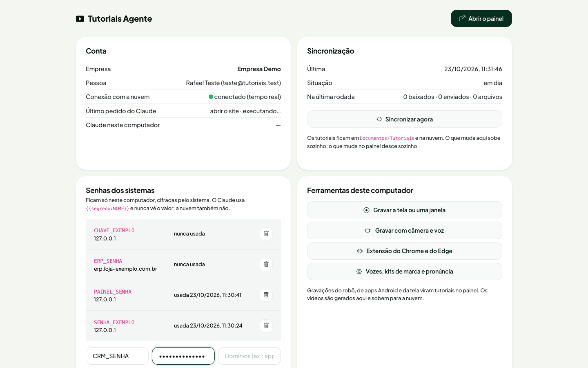The image size is (588, 368).
Task: Click the masked password input field
Action: [183, 356]
